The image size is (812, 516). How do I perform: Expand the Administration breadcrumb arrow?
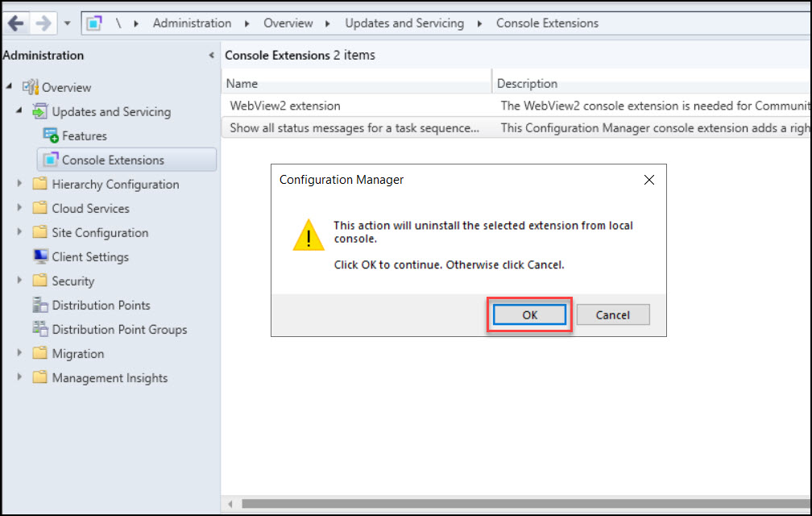pyautogui.click(x=247, y=23)
